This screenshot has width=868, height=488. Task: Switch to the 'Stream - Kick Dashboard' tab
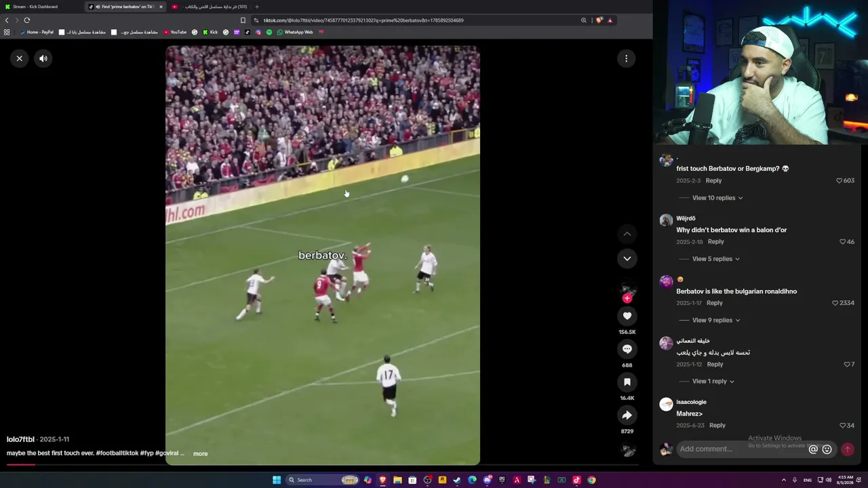click(x=41, y=7)
